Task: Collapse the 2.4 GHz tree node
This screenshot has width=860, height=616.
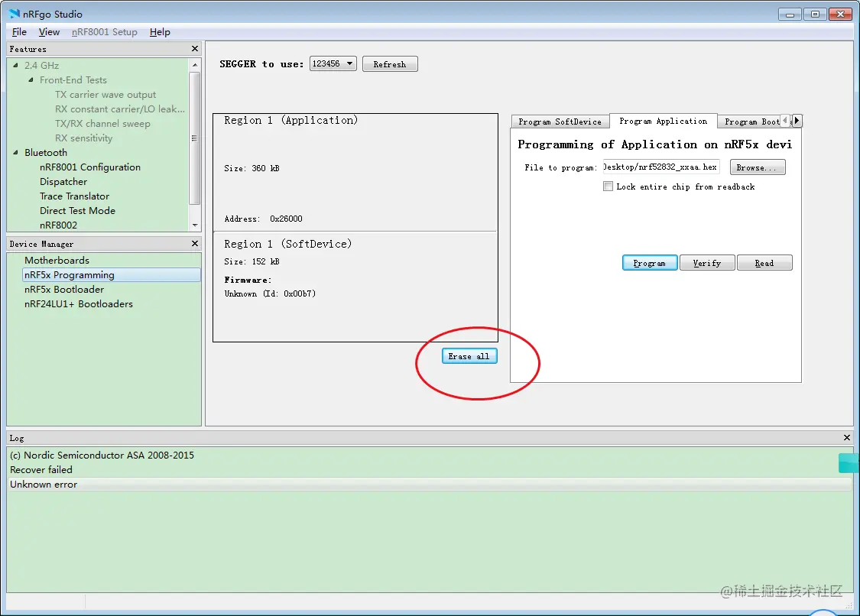Action: tap(15, 65)
